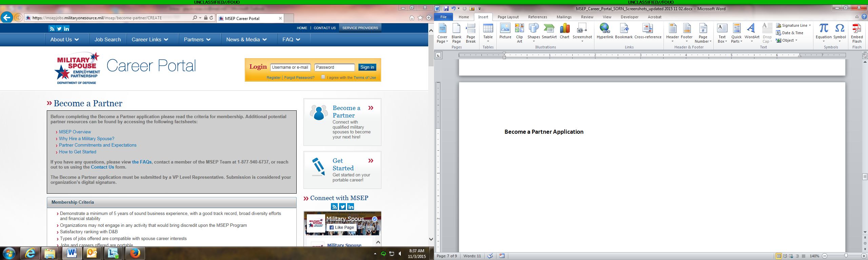The width and height of the screenshot is (868, 260).
Task: Open Firefox from the taskbar
Action: (x=135, y=253)
